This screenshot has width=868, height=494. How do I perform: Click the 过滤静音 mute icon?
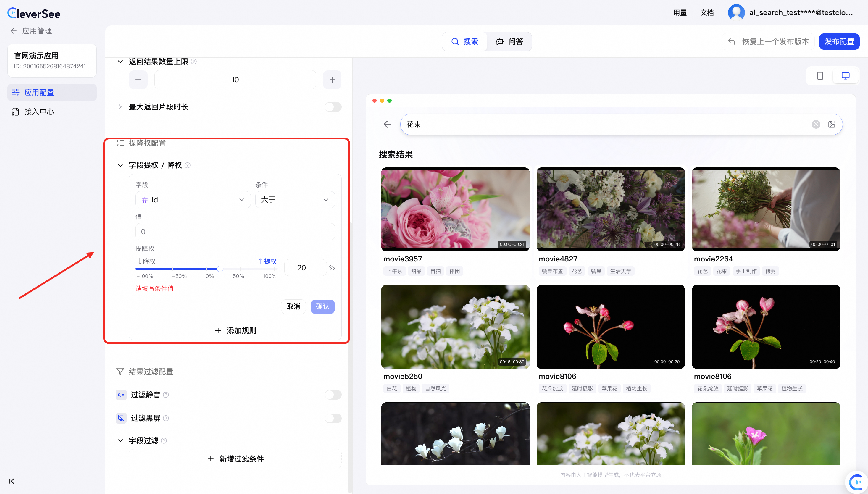tap(121, 395)
